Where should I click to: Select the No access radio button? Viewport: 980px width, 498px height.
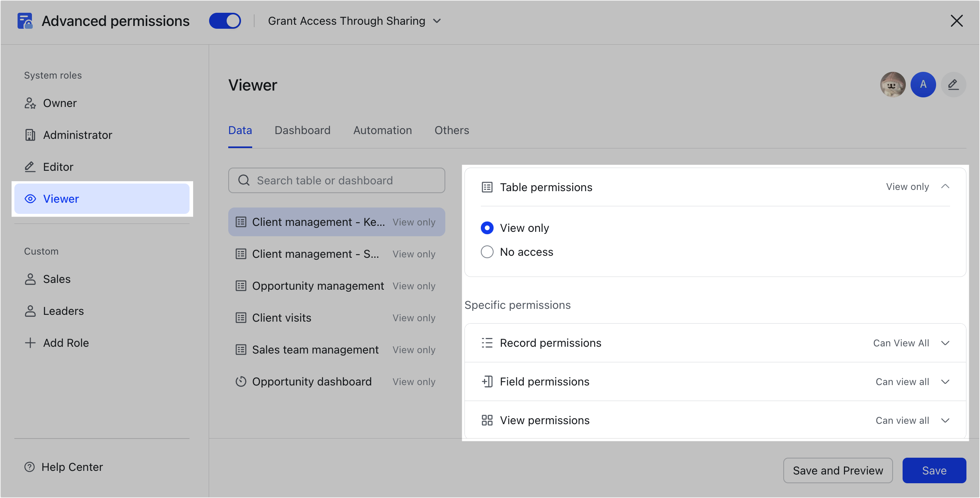[x=487, y=252]
